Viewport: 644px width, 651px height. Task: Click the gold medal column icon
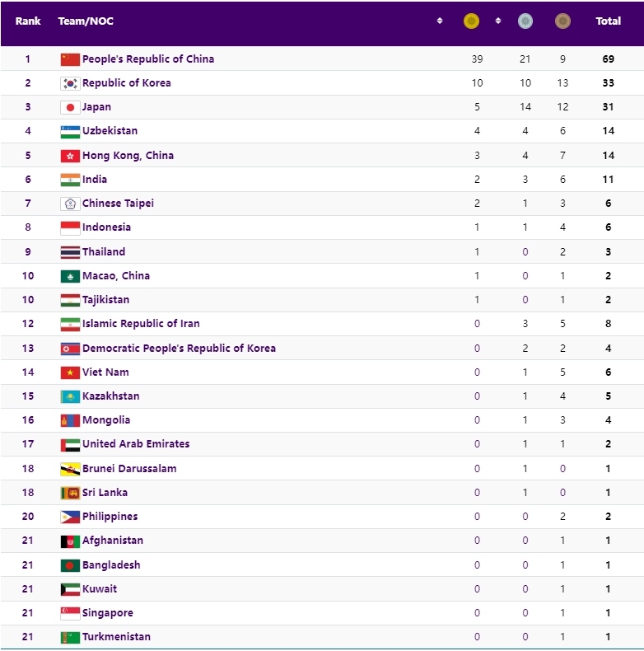[471, 21]
